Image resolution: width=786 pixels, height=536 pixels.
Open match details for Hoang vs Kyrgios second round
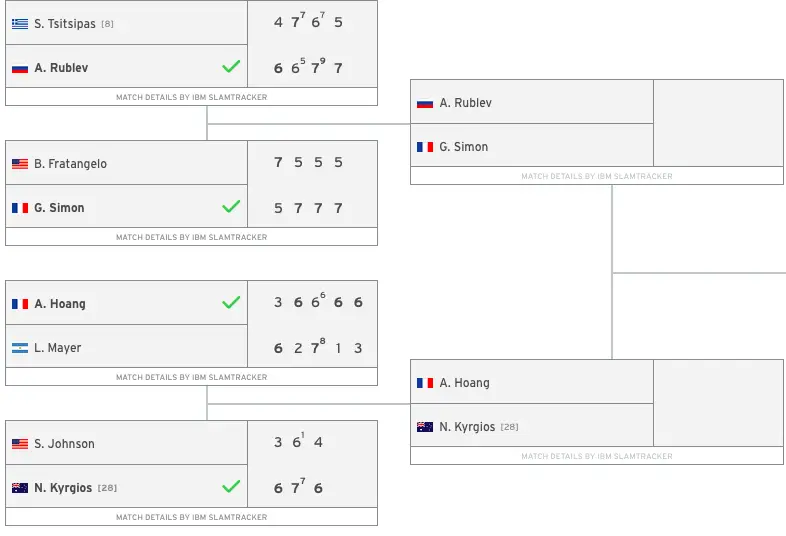[x=597, y=456]
